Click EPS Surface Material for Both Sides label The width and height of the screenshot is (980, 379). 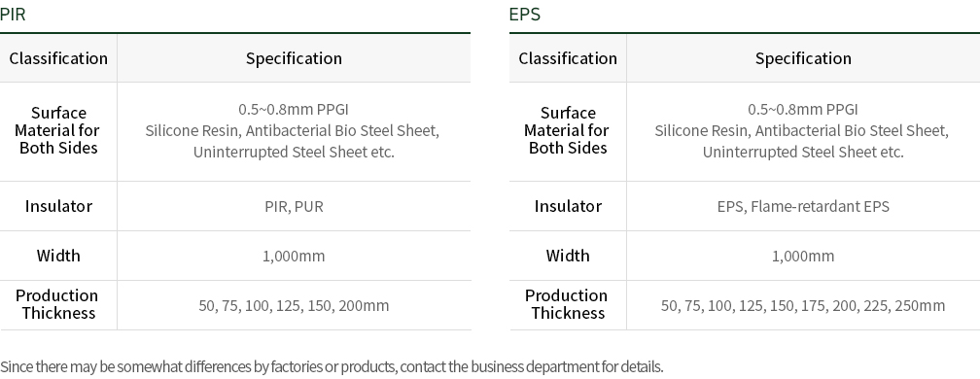pyautogui.click(x=567, y=130)
